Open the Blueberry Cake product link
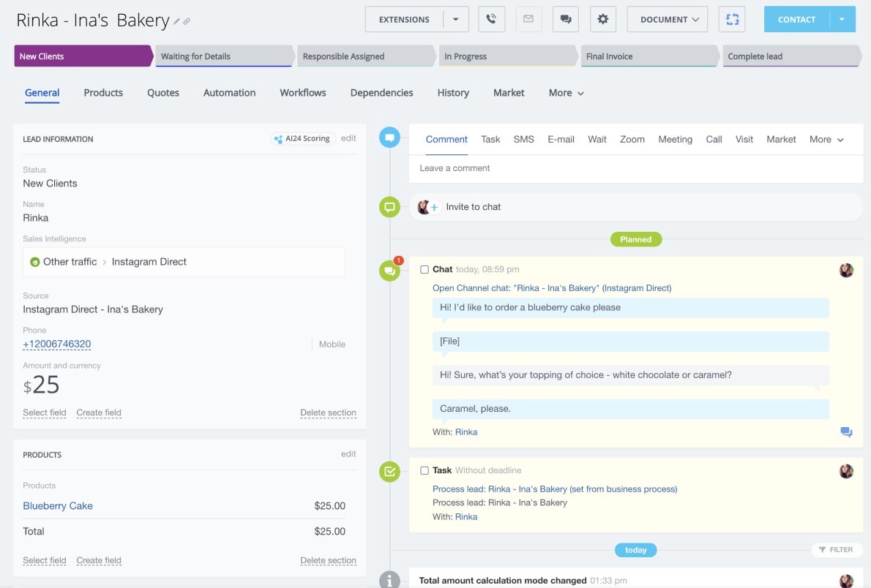 click(x=58, y=506)
